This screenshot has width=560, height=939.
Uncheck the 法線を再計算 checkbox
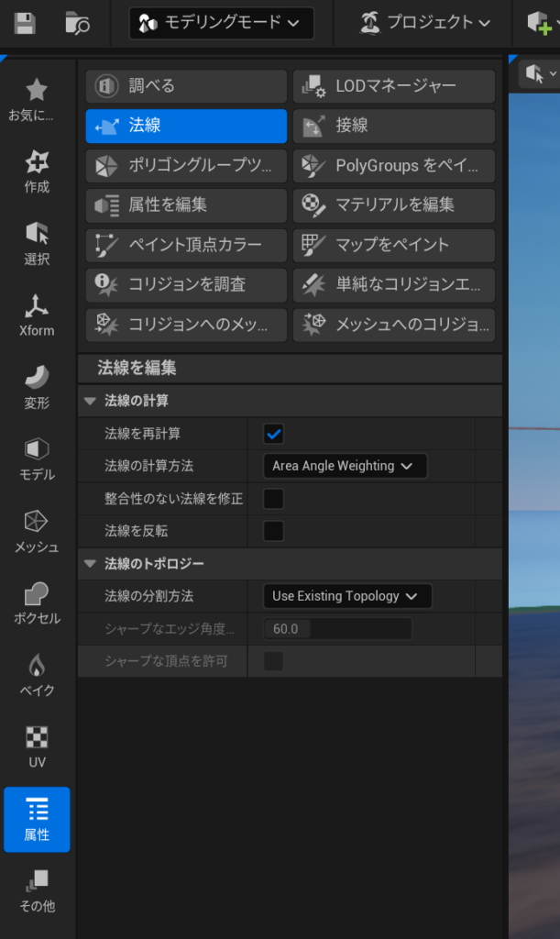(x=273, y=434)
